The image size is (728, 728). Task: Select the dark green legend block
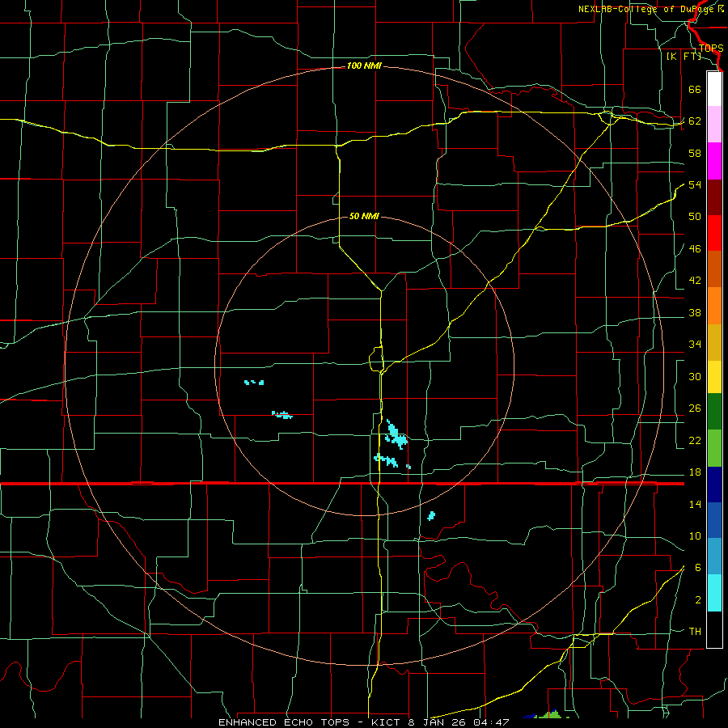click(714, 412)
